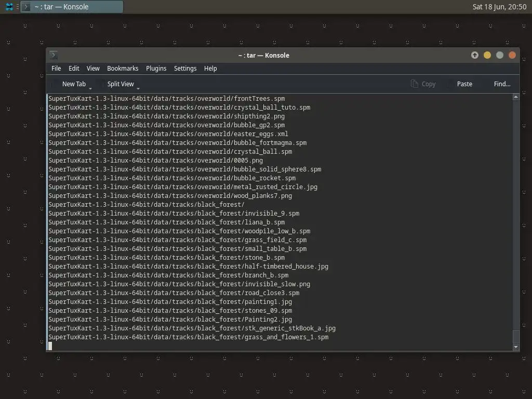Close Konsole with the orange button
Screen dimensions: 532x399
pos(512,55)
